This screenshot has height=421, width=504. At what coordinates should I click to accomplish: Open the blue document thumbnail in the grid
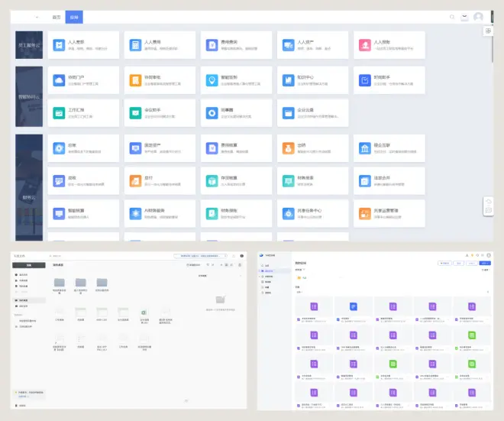[x=354, y=306]
